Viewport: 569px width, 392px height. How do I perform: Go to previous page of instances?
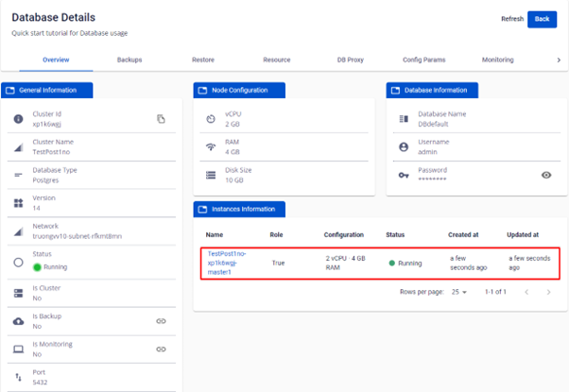click(x=526, y=293)
